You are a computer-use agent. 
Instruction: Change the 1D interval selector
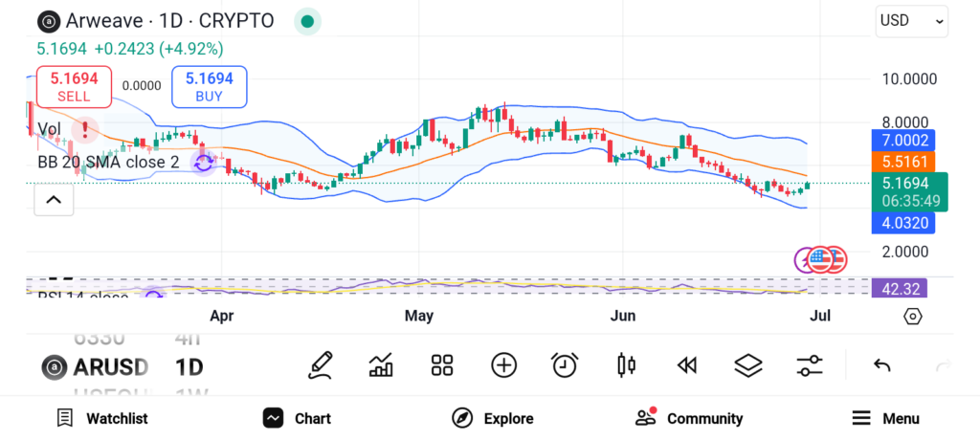tap(189, 366)
